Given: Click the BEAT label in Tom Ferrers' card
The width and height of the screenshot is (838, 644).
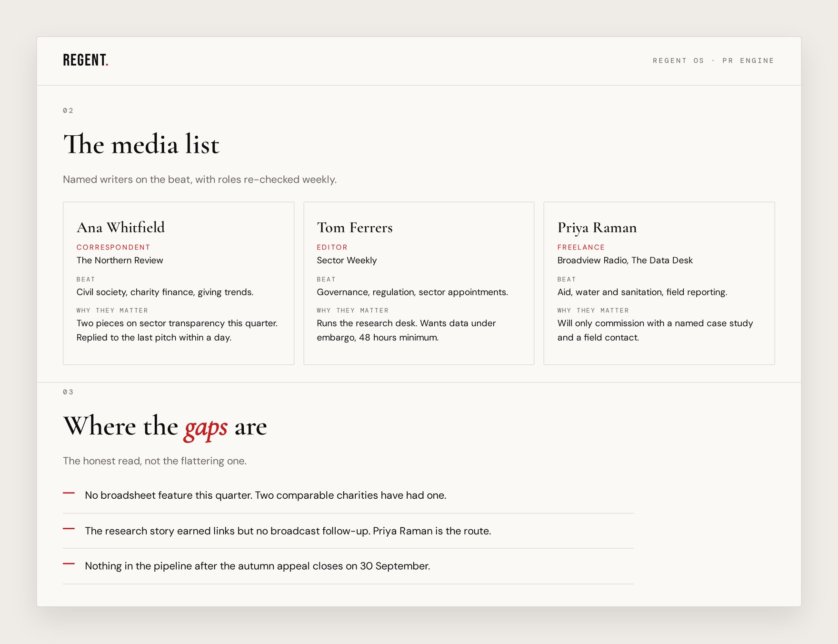Looking at the screenshot, I should click(x=326, y=279).
